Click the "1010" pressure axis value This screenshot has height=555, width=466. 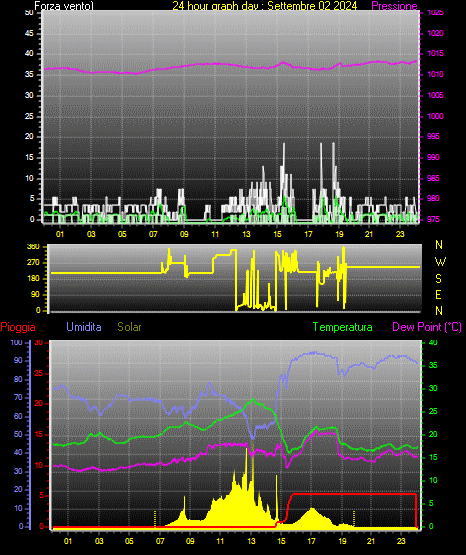435,74
